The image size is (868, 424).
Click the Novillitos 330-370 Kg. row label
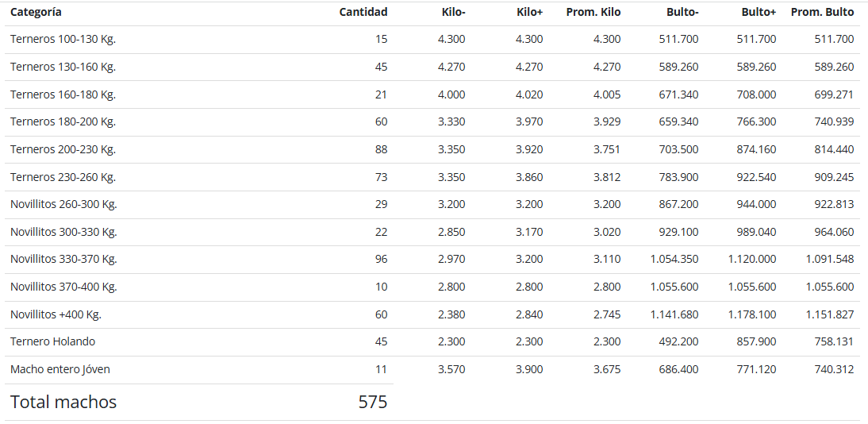[63, 260]
